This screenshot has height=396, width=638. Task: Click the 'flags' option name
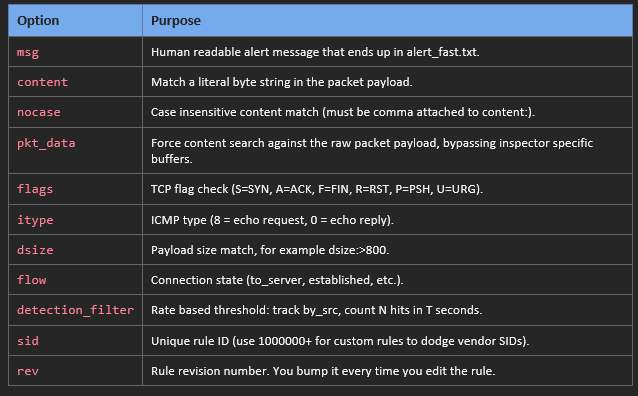click(35, 189)
